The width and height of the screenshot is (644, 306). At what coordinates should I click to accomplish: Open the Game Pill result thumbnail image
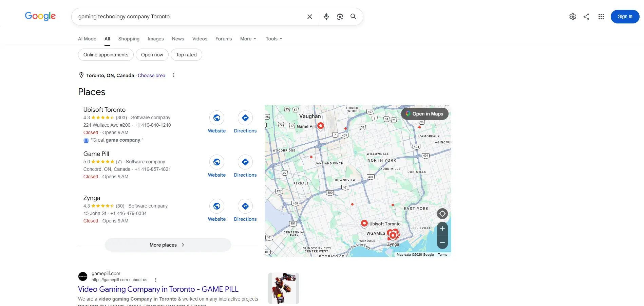(284, 288)
